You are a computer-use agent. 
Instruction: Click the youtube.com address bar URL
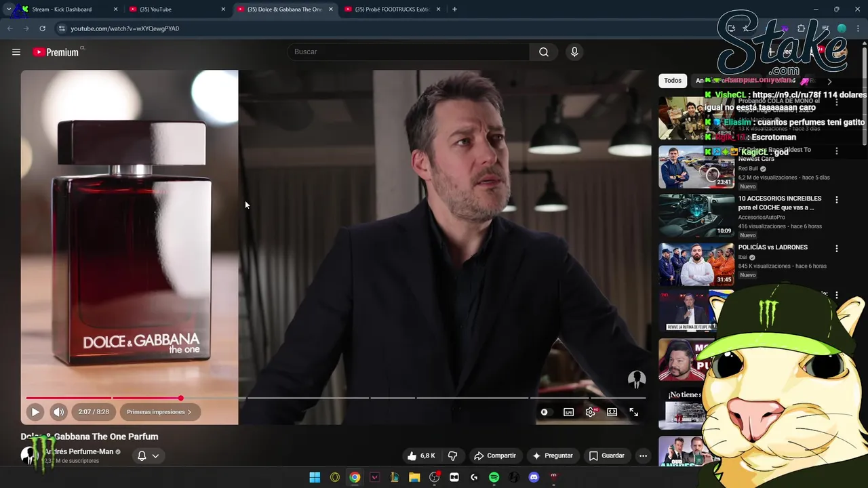125,28
